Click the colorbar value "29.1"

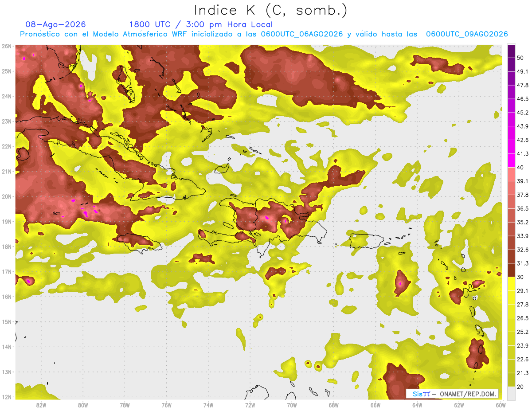coord(523,290)
